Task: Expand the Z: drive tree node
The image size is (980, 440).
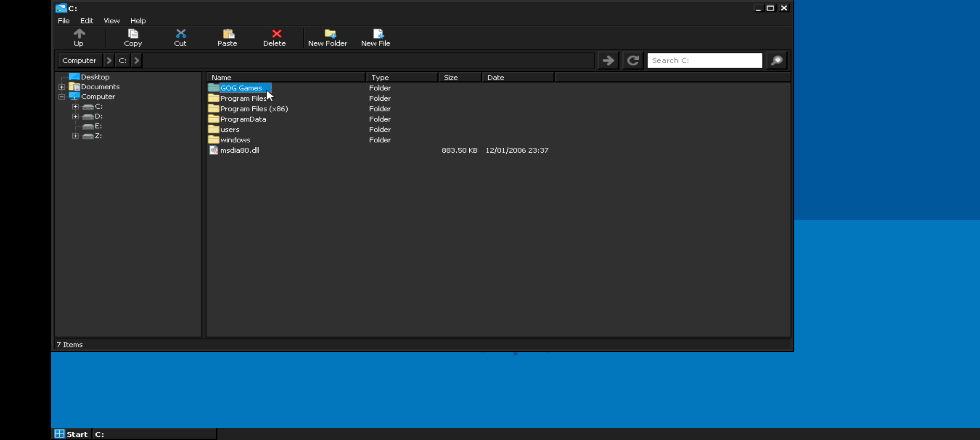Action: click(x=75, y=136)
